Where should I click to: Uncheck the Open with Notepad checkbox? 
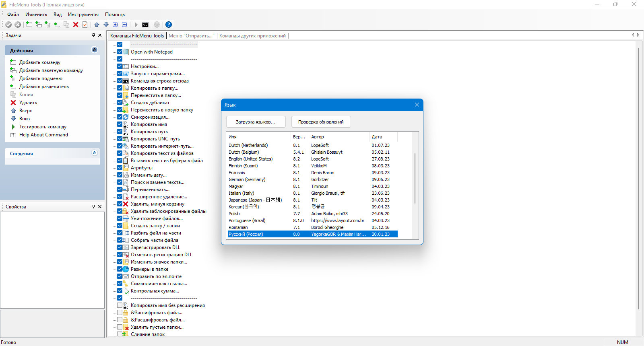pos(120,51)
